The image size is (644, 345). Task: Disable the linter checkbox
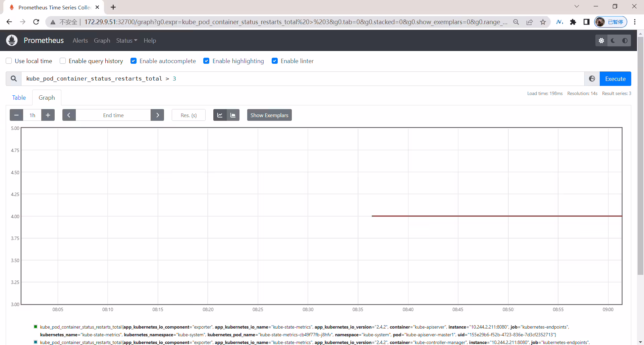coord(275,61)
